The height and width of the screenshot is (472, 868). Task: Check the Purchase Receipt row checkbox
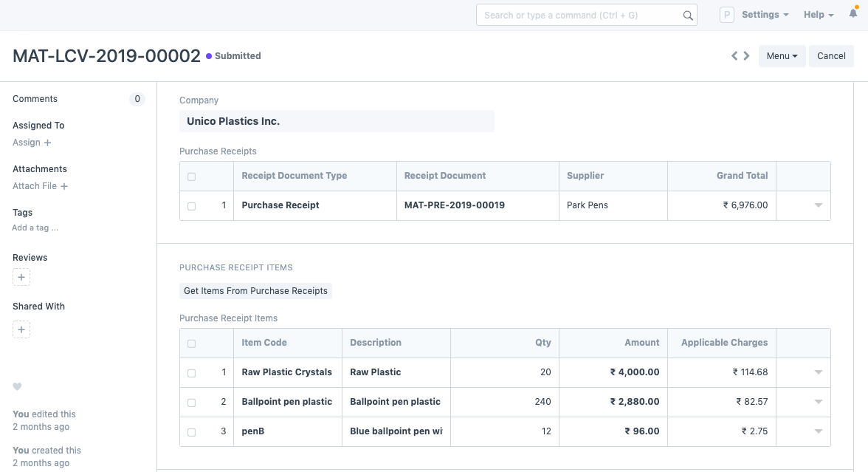192,206
